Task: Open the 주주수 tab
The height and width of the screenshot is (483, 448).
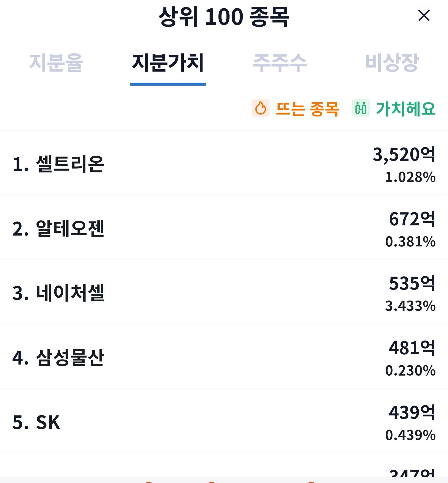Action: click(280, 62)
